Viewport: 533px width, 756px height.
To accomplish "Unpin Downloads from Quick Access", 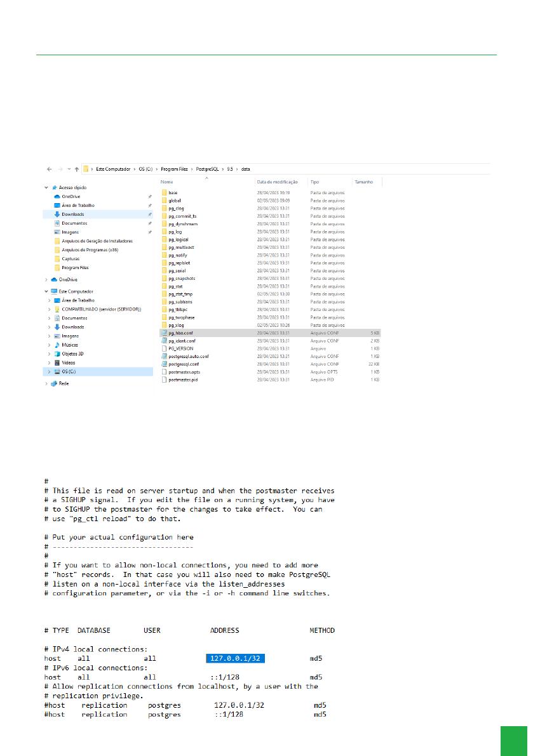I will click(x=150, y=214).
